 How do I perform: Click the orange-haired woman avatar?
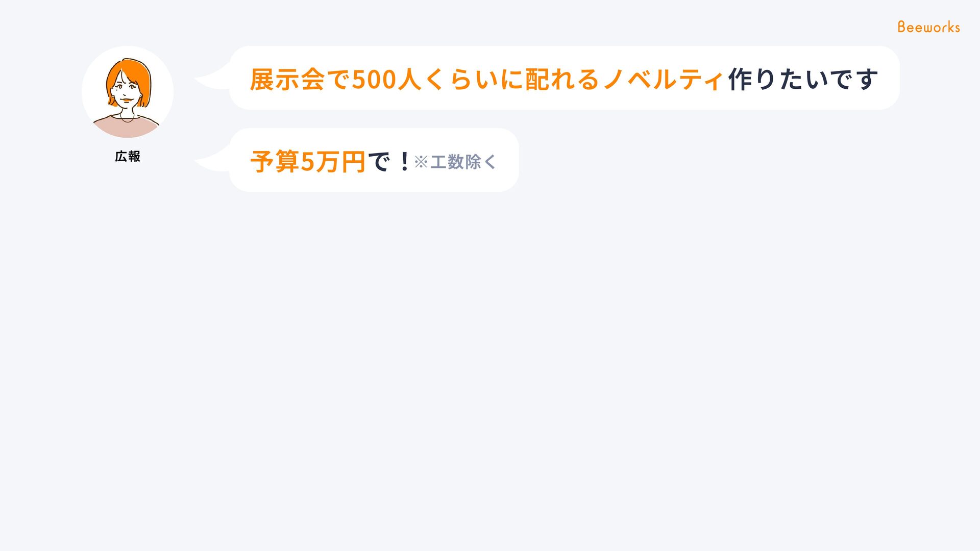[x=128, y=92]
